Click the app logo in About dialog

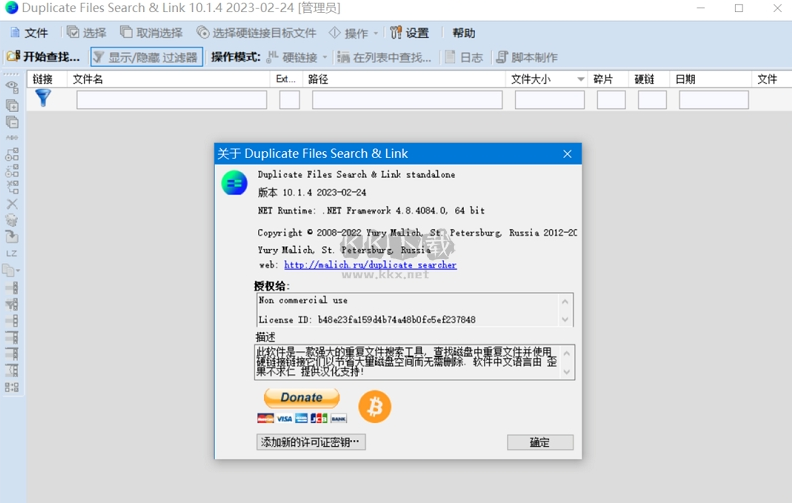pyautogui.click(x=234, y=183)
